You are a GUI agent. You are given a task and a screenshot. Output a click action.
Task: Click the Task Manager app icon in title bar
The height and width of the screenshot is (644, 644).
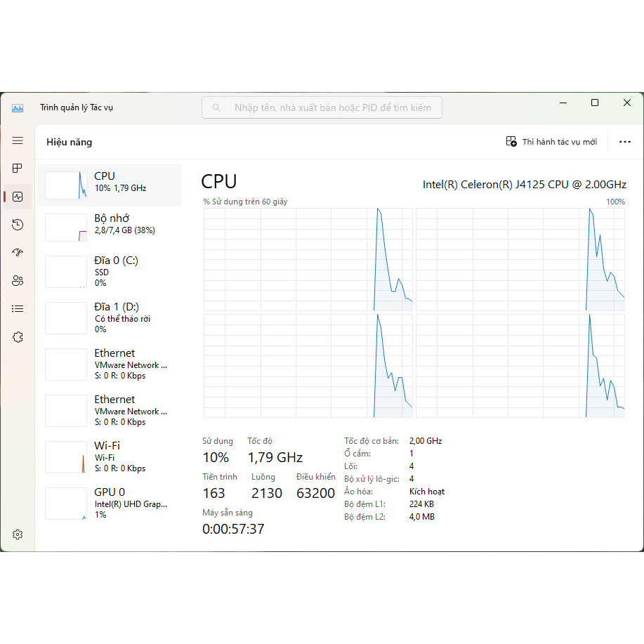(18, 107)
